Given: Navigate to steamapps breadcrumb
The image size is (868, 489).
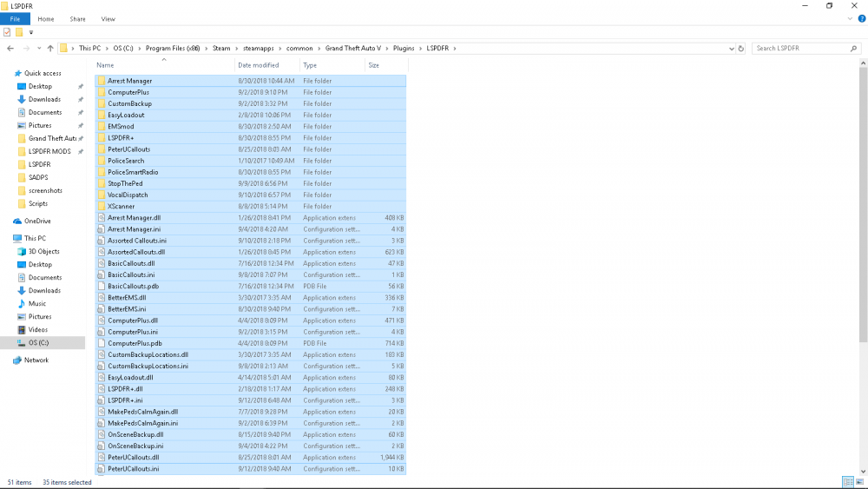Looking at the screenshot, I should pyautogui.click(x=259, y=48).
